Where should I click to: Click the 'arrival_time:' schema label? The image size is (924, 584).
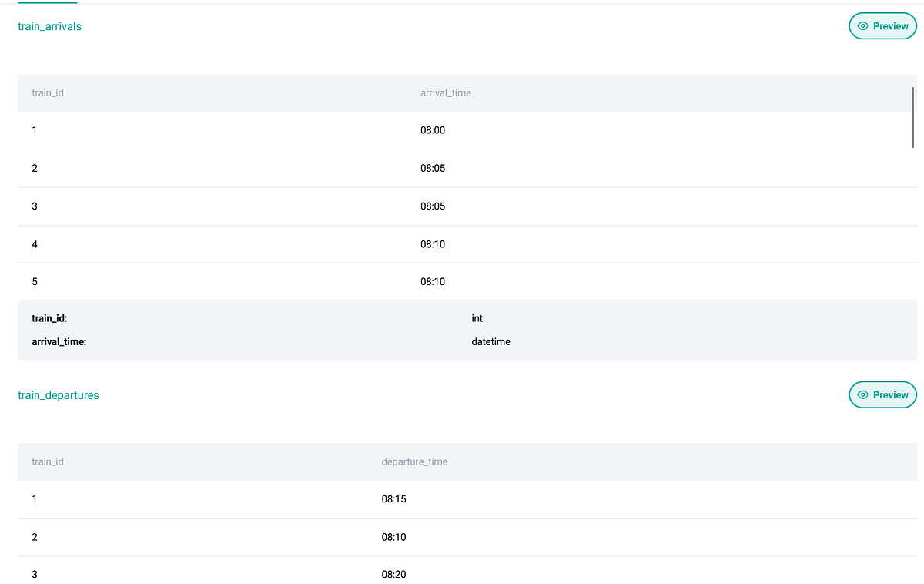[59, 341]
